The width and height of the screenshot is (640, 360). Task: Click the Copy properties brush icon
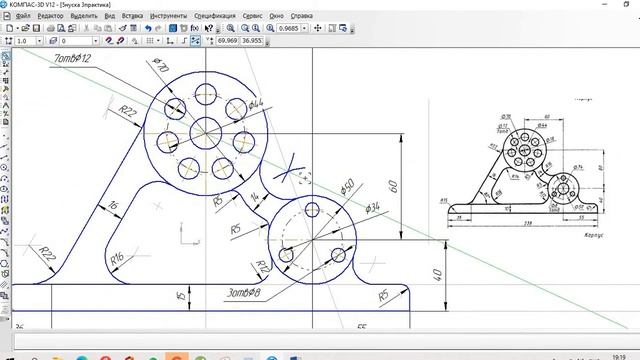point(122,28)
